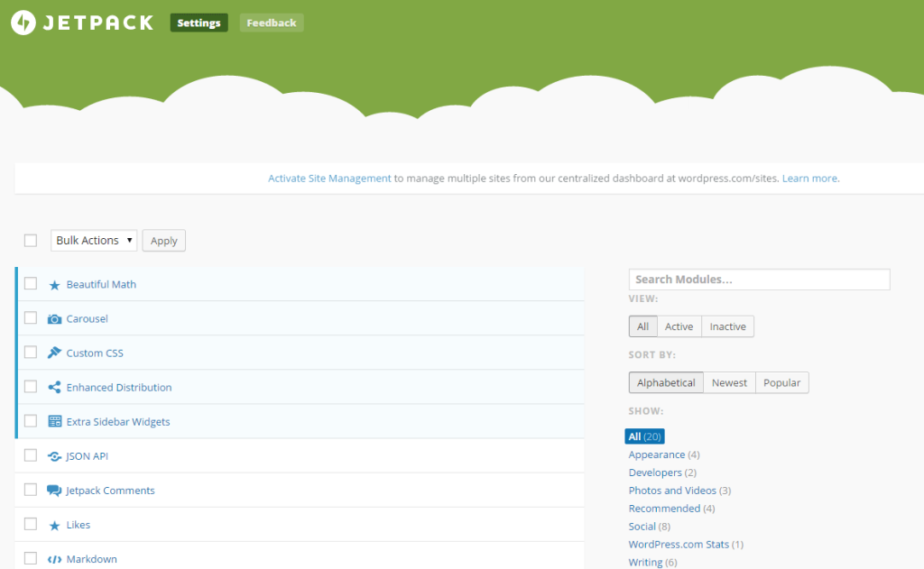Filter modules by the Writing category
Screen dimensions: 924x569
[x=645, y=561]
